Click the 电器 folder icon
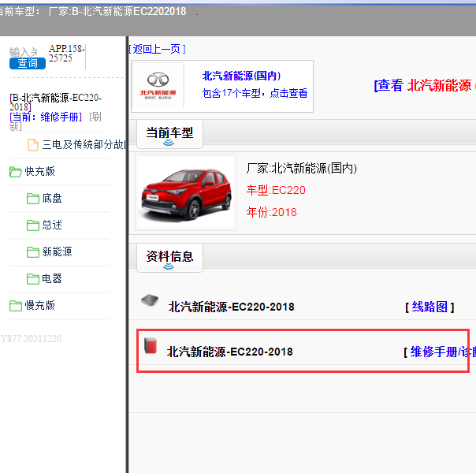 click(x=33, y=279)
